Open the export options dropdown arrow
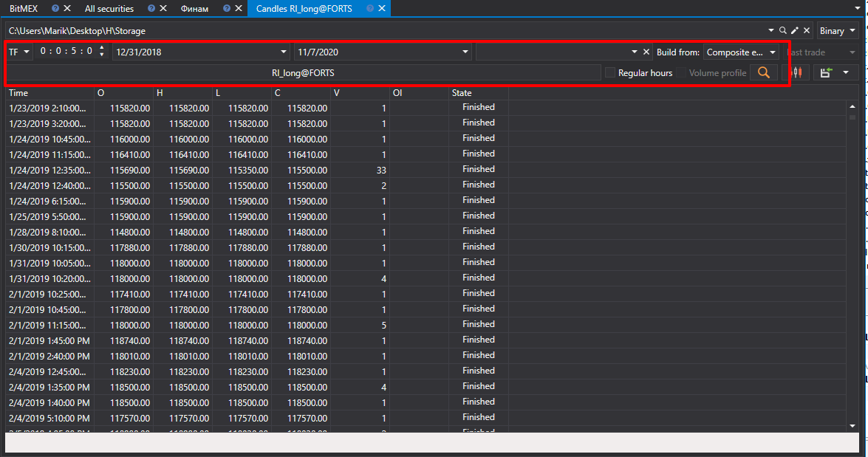Viewport: 868px width, 457px height. (x=845, y=72)
